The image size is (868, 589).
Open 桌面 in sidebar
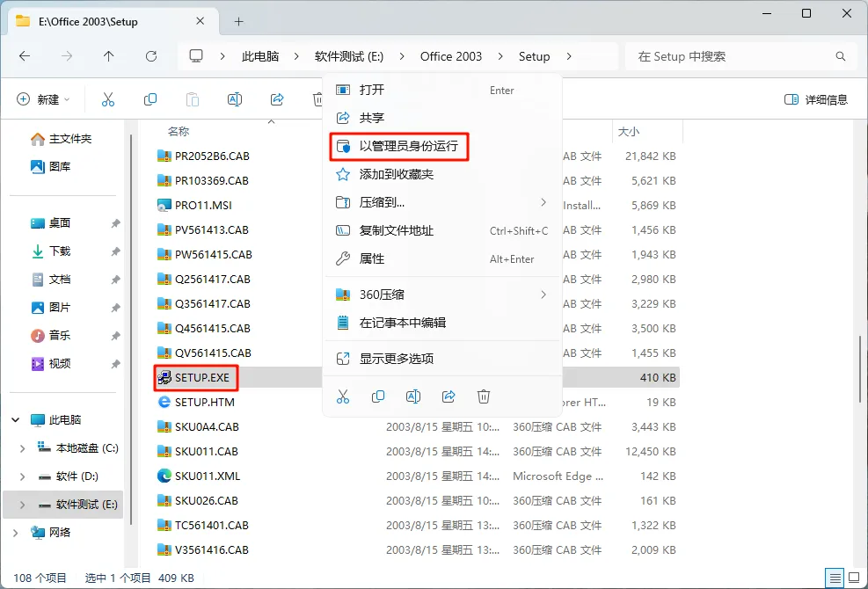[x=51, y=223]
